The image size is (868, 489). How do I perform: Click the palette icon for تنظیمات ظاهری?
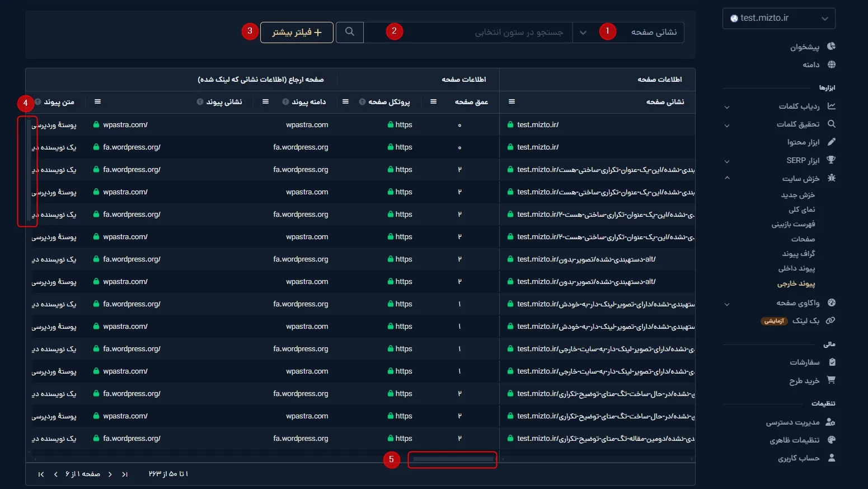(x=831, y=440)
